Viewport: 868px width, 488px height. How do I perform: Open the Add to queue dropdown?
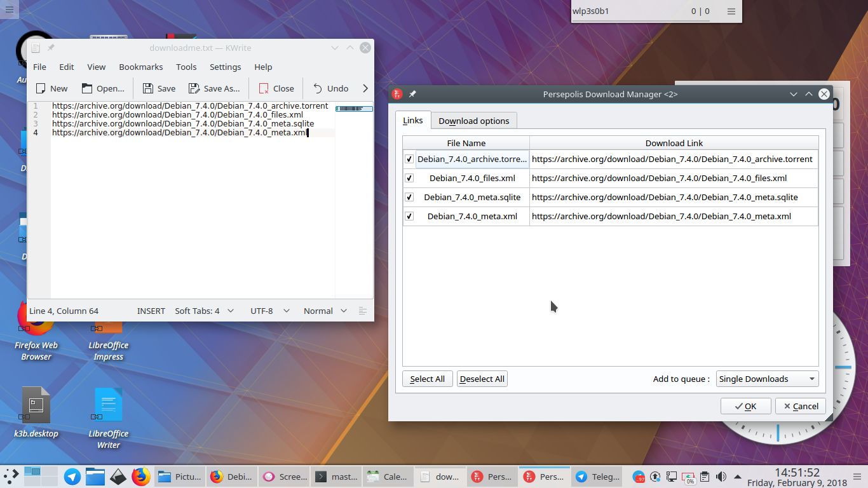tap(767, 379)
